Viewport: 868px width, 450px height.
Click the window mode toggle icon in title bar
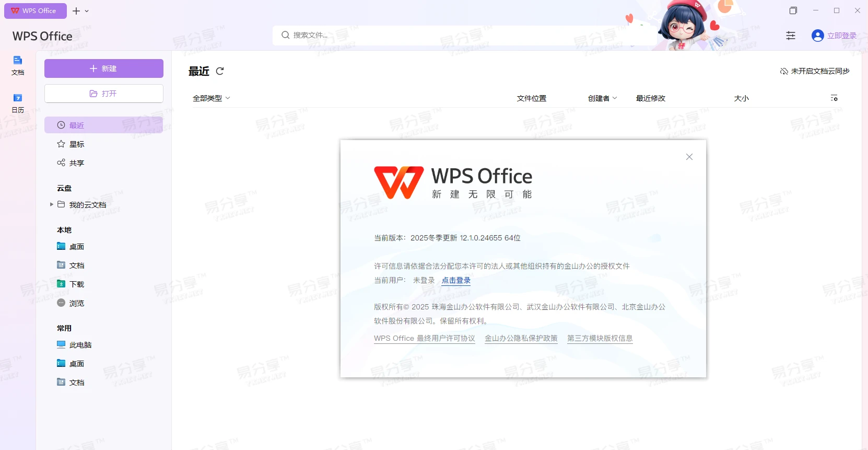[x=793, y=10]
